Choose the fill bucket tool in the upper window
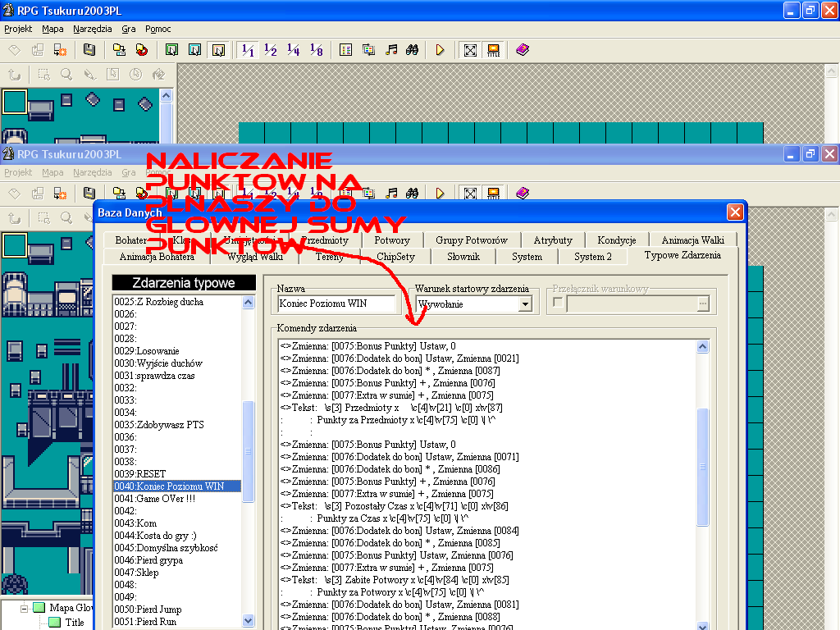This screenshot has height=630, width=840. [x=158, y=75]
